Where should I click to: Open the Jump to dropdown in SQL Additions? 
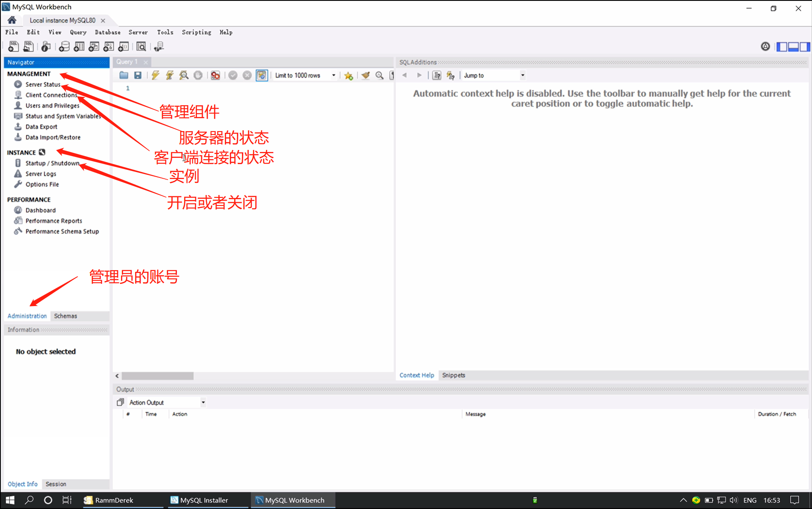pyautogui.click(x=522, y=75)
